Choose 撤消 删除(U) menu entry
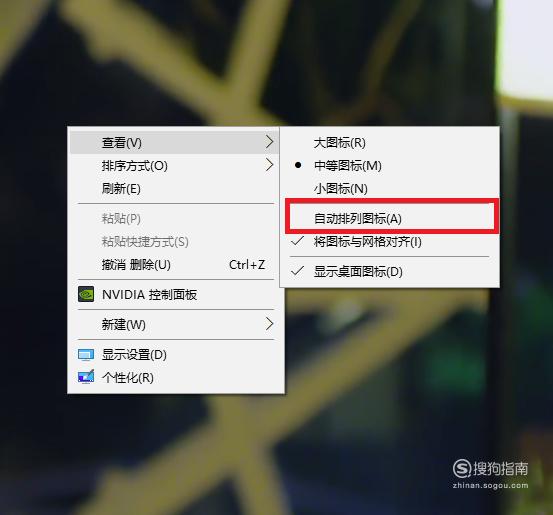This screenshot has width=553, height=515. [176, 265]
